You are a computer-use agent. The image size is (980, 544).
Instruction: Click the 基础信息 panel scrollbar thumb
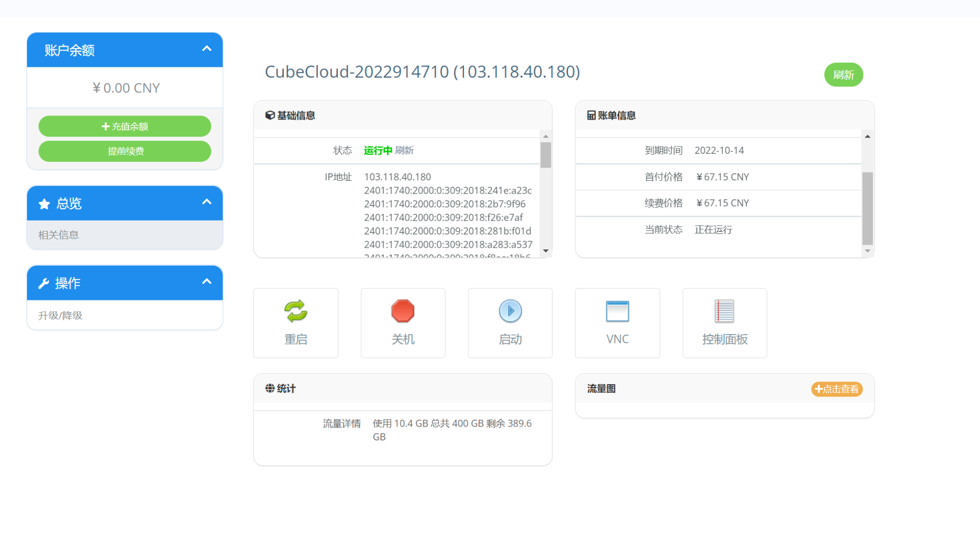point(546,155)
